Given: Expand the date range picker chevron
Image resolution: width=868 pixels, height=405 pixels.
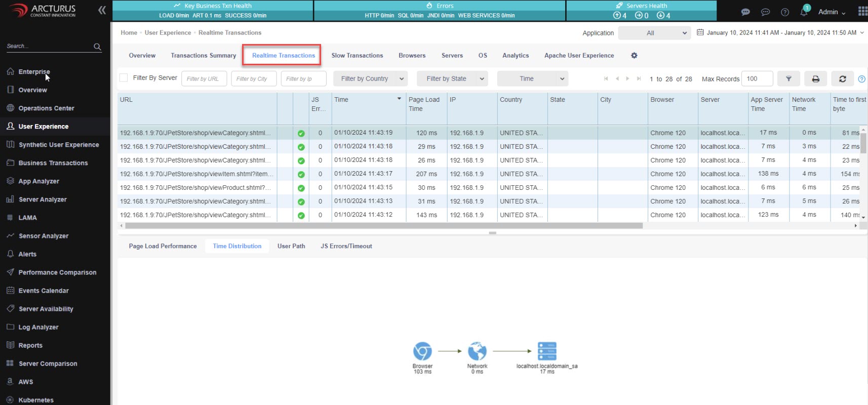Looking at the screenshot, I should pyautogui.click(x=862, y=32).
